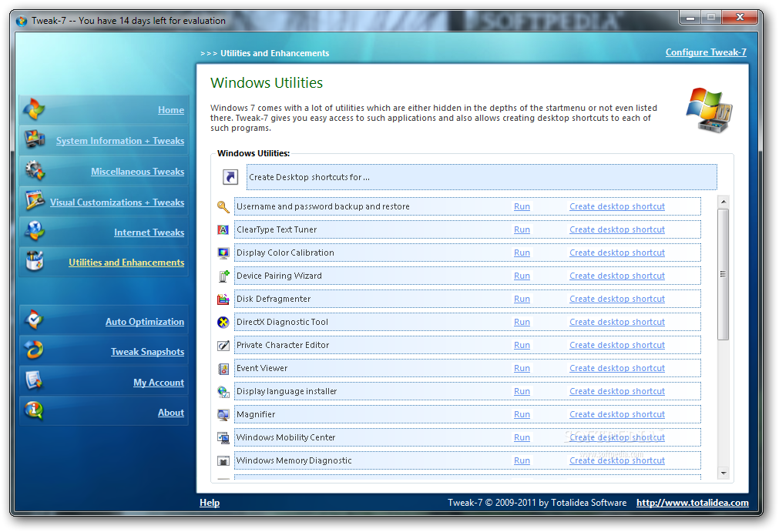Click the About info icon

(34, 410)
